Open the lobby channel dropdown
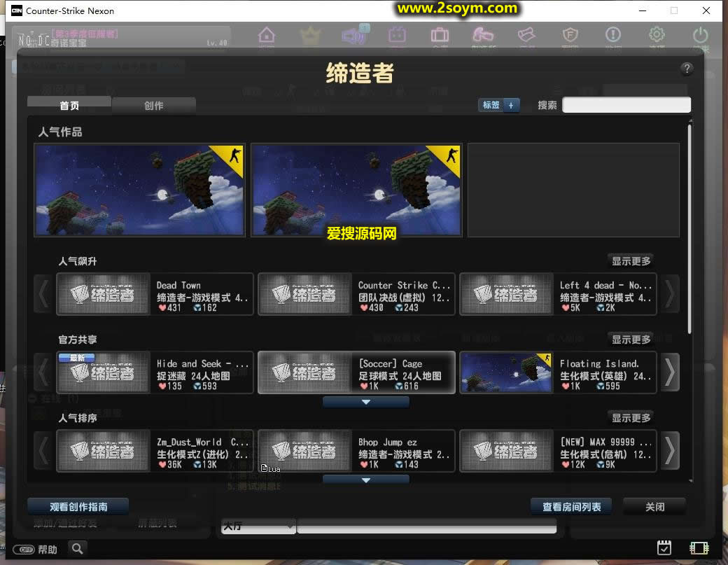 (x=258, y=526)
